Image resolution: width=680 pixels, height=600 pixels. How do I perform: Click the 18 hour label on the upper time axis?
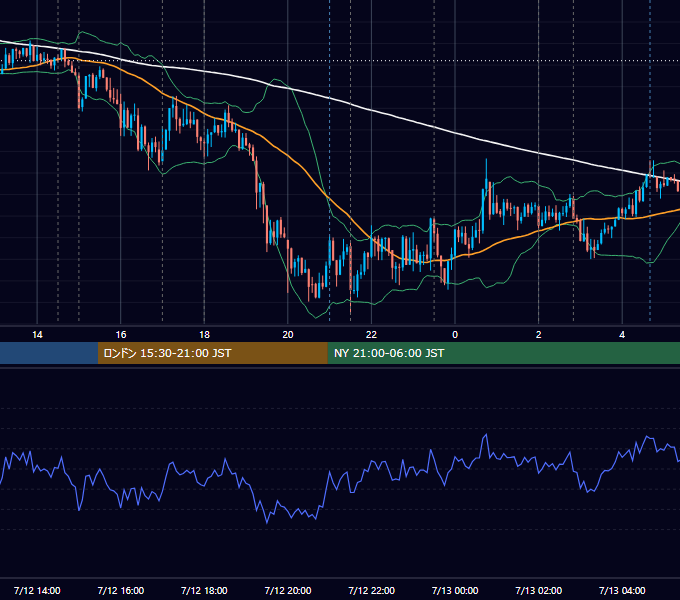[x=204, y=335]
